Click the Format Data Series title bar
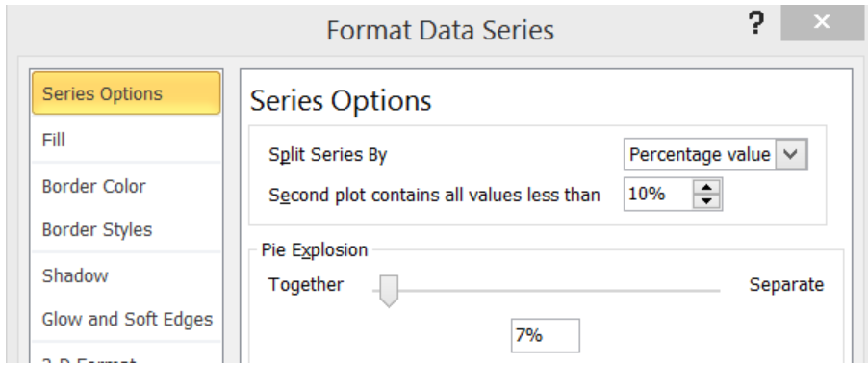 point(440,30)
